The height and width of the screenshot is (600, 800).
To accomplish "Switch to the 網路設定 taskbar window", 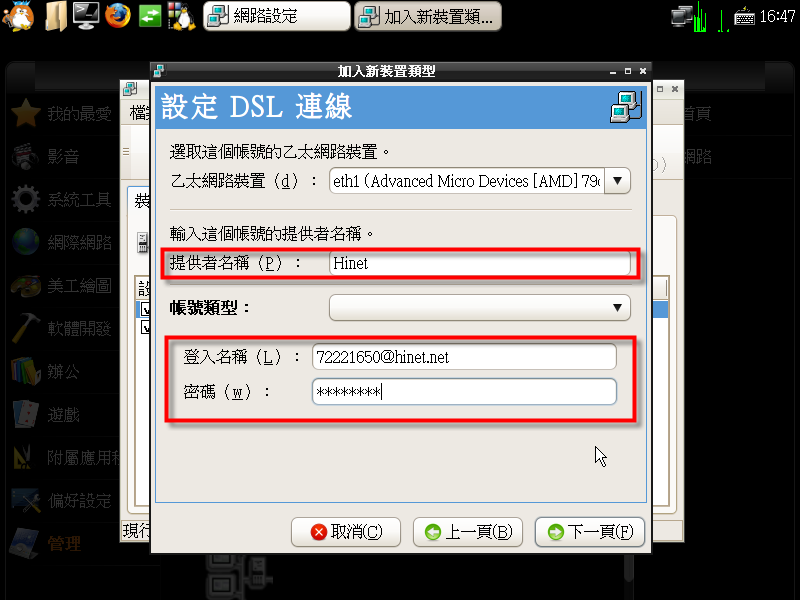I will [277, 16].
